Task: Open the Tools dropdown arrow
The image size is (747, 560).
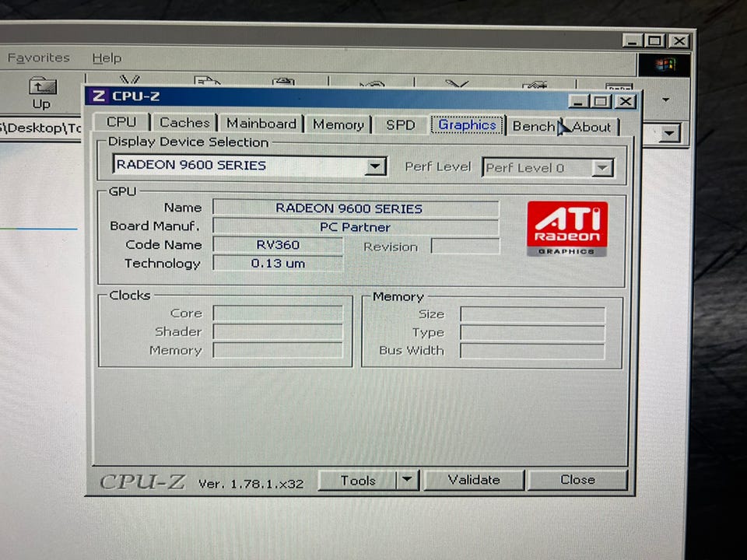Action: pos(407,480)
